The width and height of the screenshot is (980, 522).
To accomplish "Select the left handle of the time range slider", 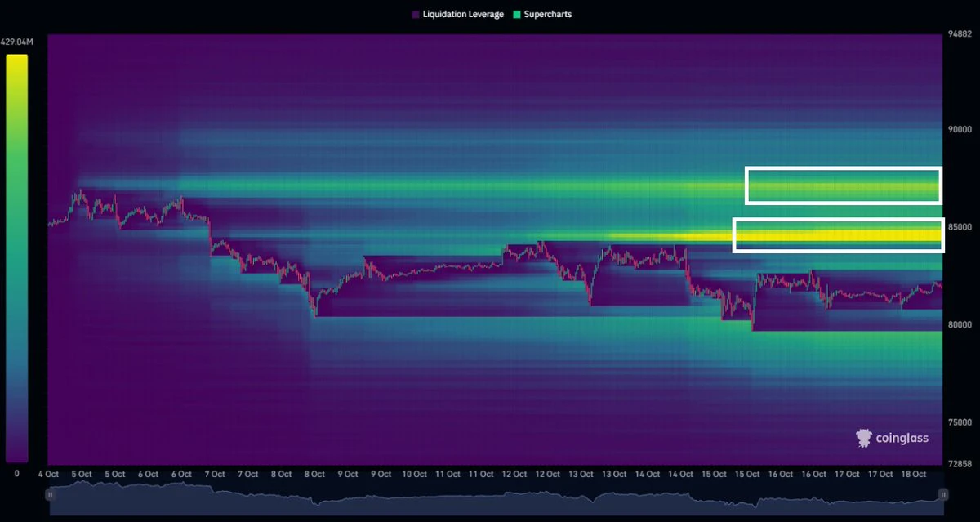I will 51,494.
